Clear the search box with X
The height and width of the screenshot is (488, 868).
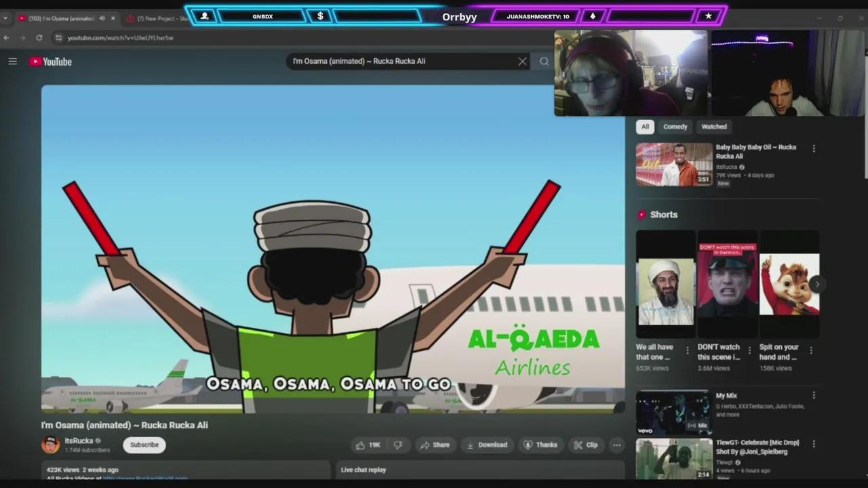[x=522, y=61]
